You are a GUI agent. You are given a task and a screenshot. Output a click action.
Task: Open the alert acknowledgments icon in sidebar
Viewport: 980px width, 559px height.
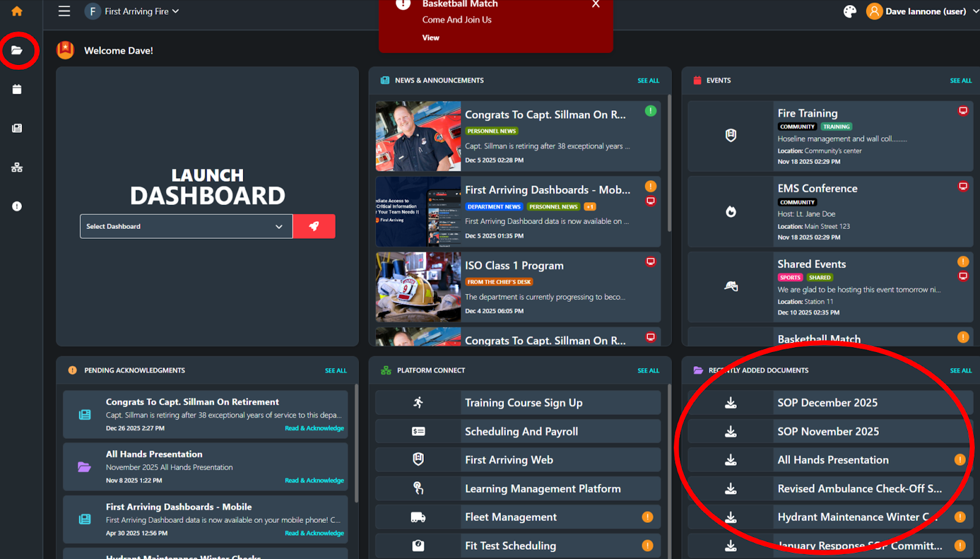tap(17, 206)
